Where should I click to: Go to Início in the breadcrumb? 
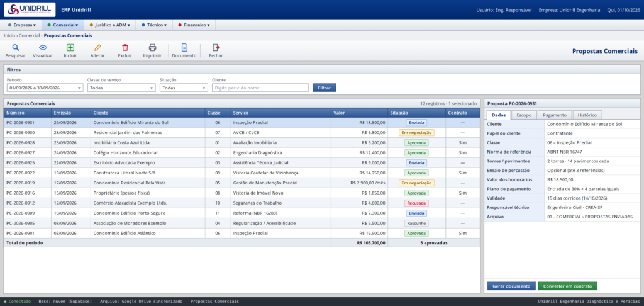tap(9, 36)
